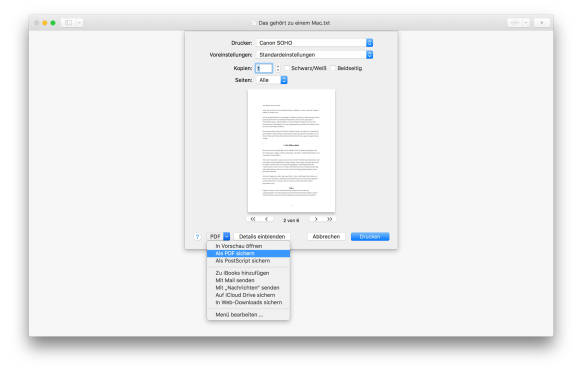580x369 pixels.
Task: Choose Menü bearbeiten
Action: pyautogui.click(x=248, y=315)
